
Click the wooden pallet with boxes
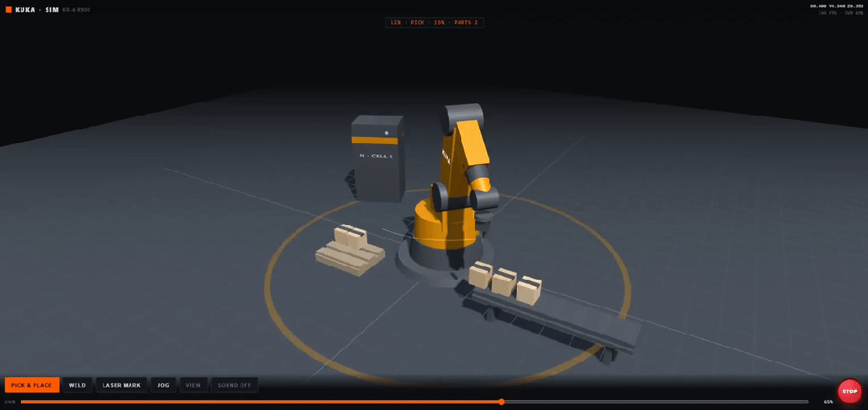[x=350, y=251]
